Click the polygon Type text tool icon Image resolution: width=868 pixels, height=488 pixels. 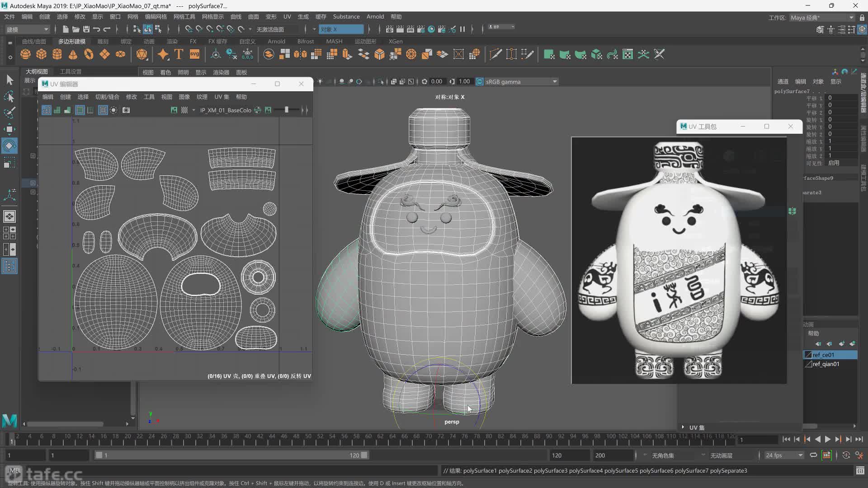pyautogui.click(x=179, y=55)
